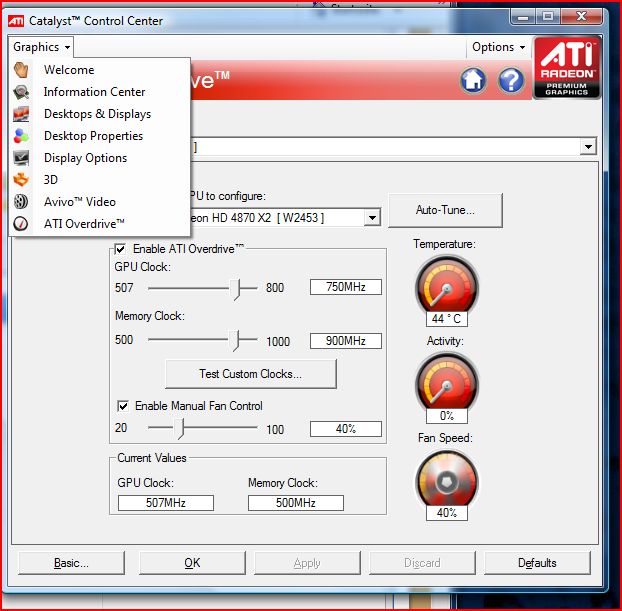
Task: Open Help via question mark icon
Action: [511, 80]
